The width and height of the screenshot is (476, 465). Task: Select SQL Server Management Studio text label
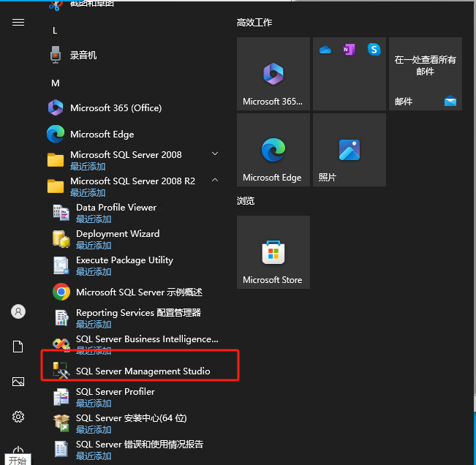(143, 371)
